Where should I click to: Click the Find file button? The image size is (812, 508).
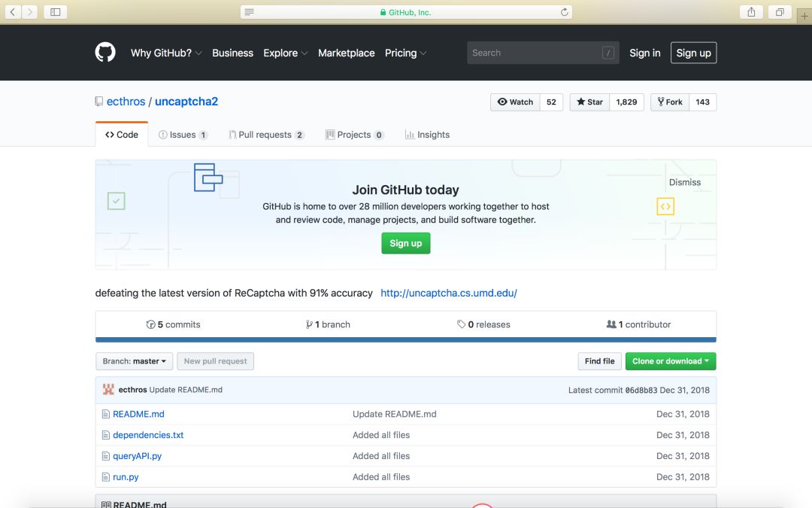[x=600, y=360]
